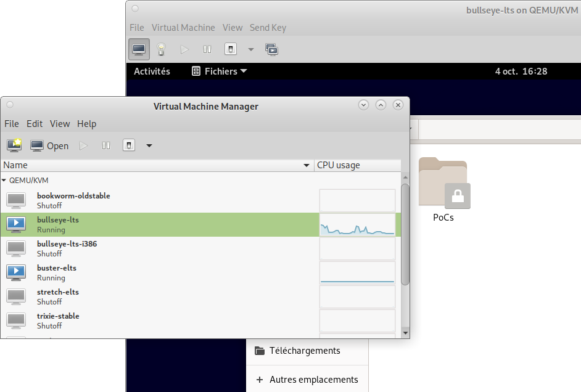Shut down the VM with the power icon
The width and height of the screenshot is (581, 392).
[x=229, y=49]
